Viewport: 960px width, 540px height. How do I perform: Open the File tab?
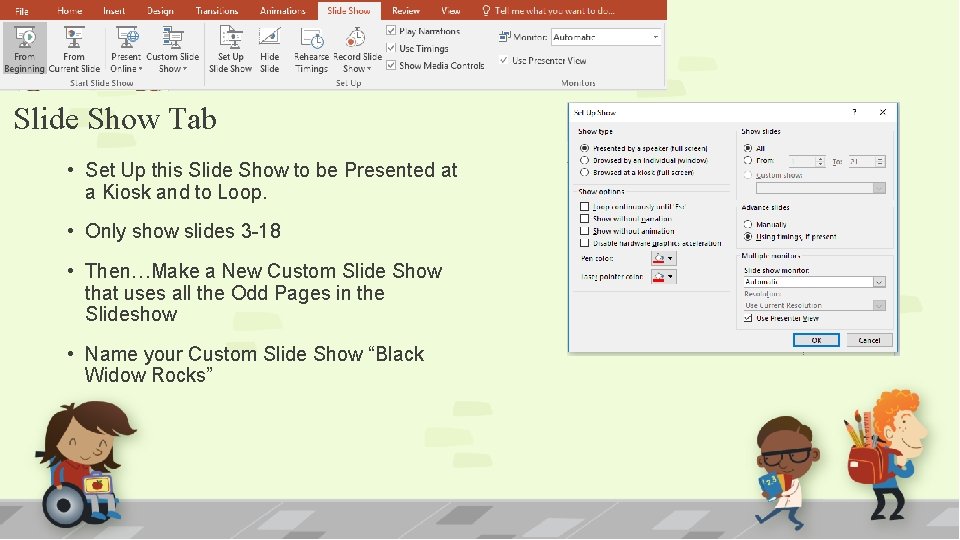[x=22, y=10]
